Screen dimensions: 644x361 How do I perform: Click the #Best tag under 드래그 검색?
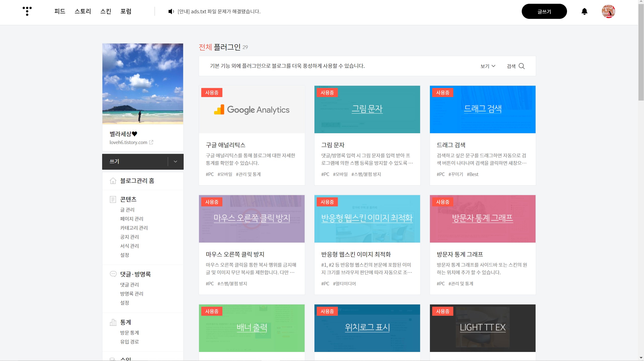click(x=472, y=174)
